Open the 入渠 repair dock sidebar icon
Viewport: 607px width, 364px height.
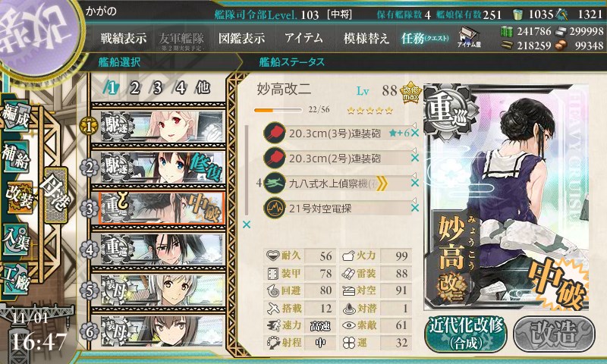(x=15, y=240)
